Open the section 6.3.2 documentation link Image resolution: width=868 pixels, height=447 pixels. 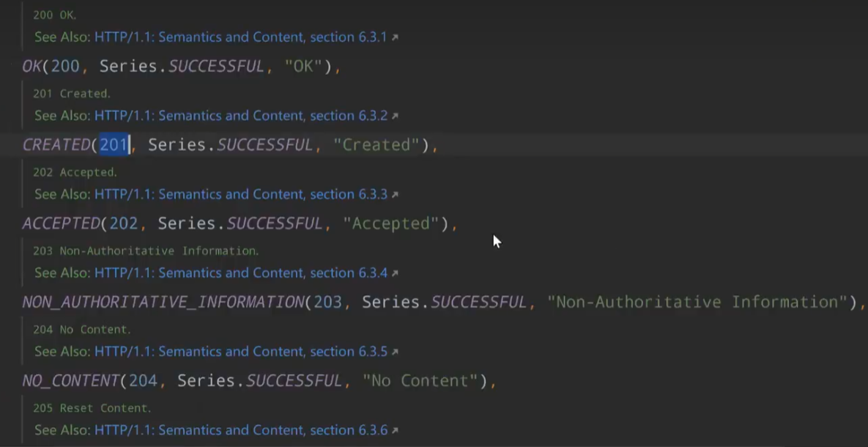(240, 116)
